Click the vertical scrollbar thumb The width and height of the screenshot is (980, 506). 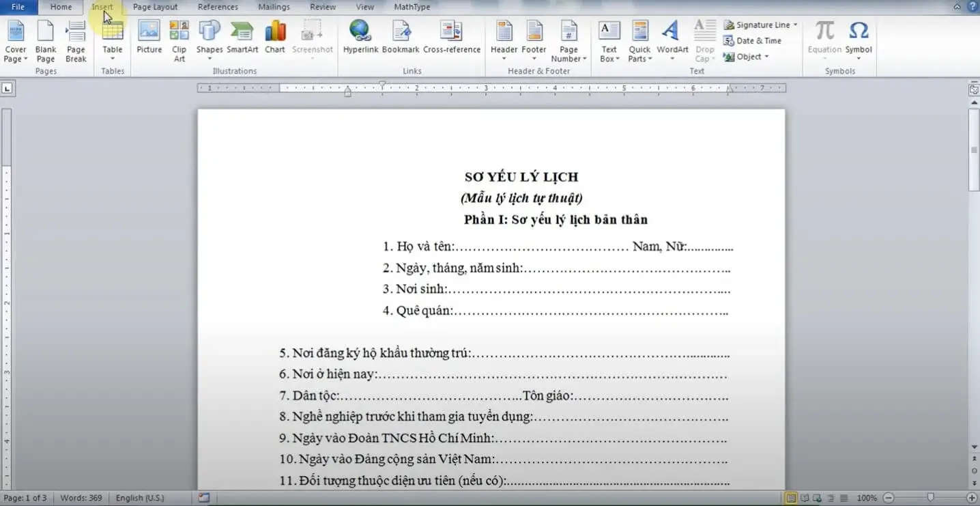(x=973, y=150)
